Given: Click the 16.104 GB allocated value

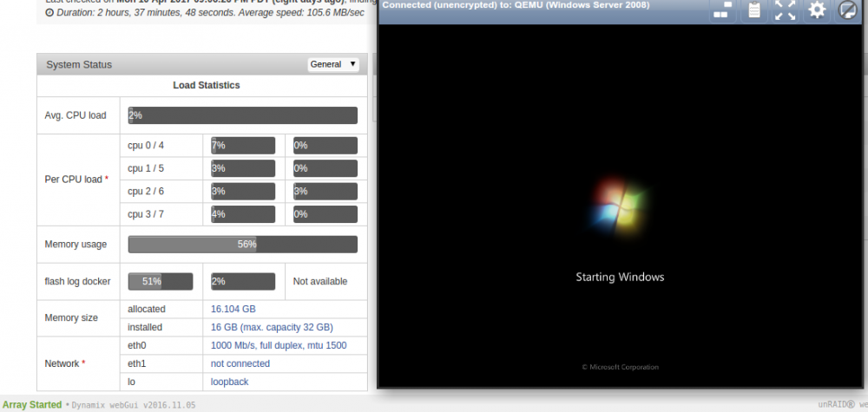Looking at the screenshot, I should (233, 309).
